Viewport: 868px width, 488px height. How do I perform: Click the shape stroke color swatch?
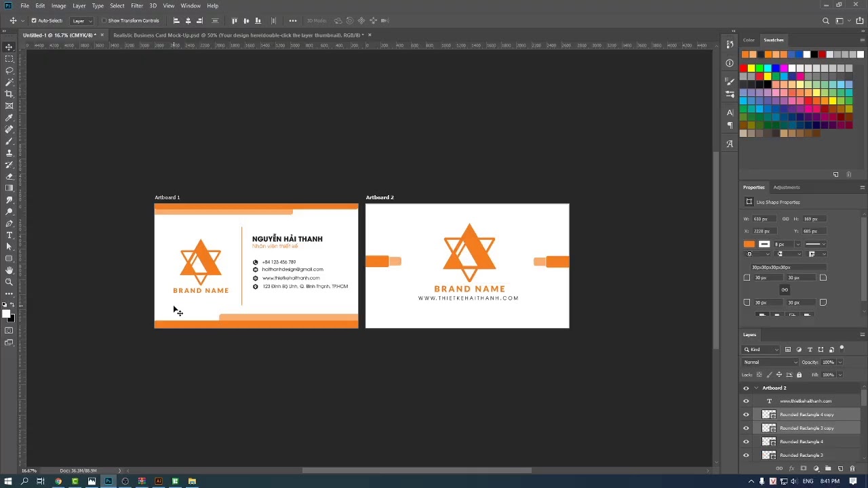click(x=764, y=244)
